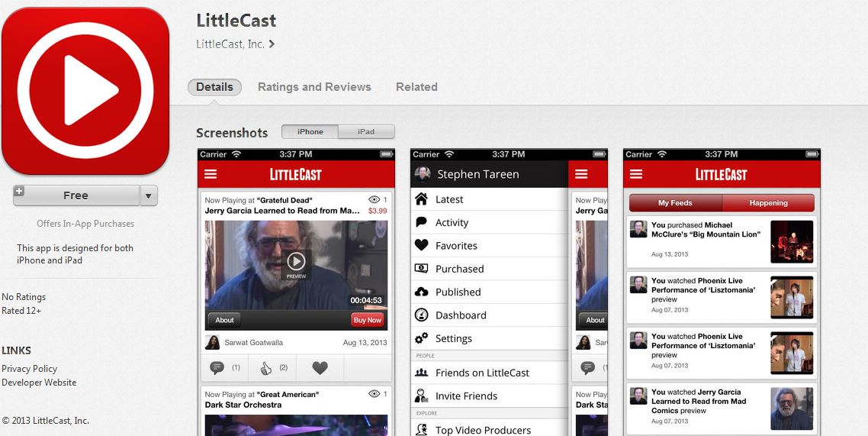Click Sarwat Goatwalla avatar
The height and width of the screenshot is (436, 868).
pos(213,342)
